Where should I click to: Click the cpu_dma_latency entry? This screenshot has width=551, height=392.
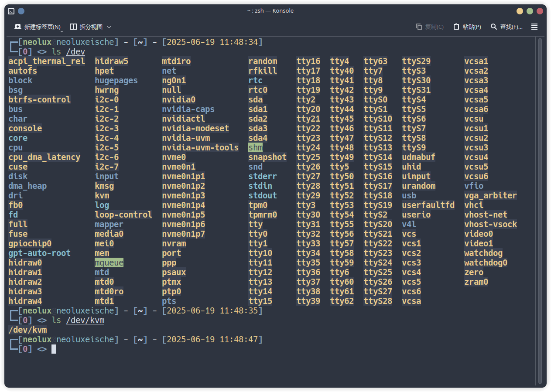pos(44,157)
